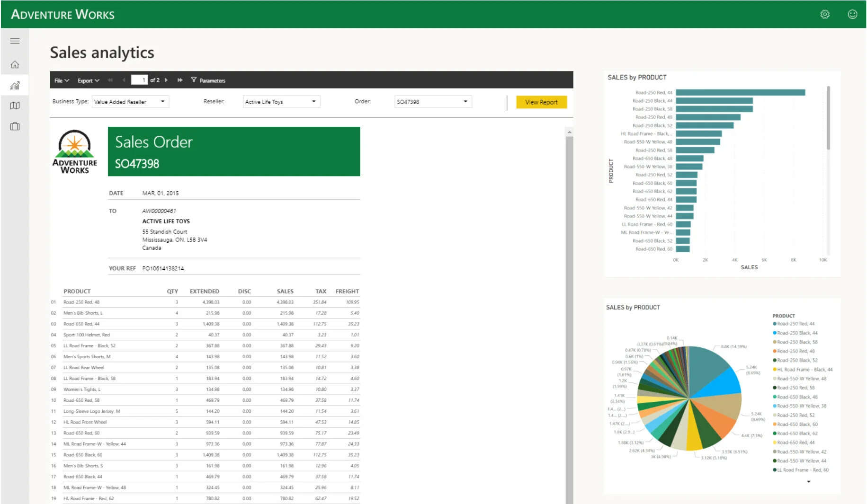The height and width of the screenshot is (504, 867).
Task: Open the Export menu
Action: (89, 80)
